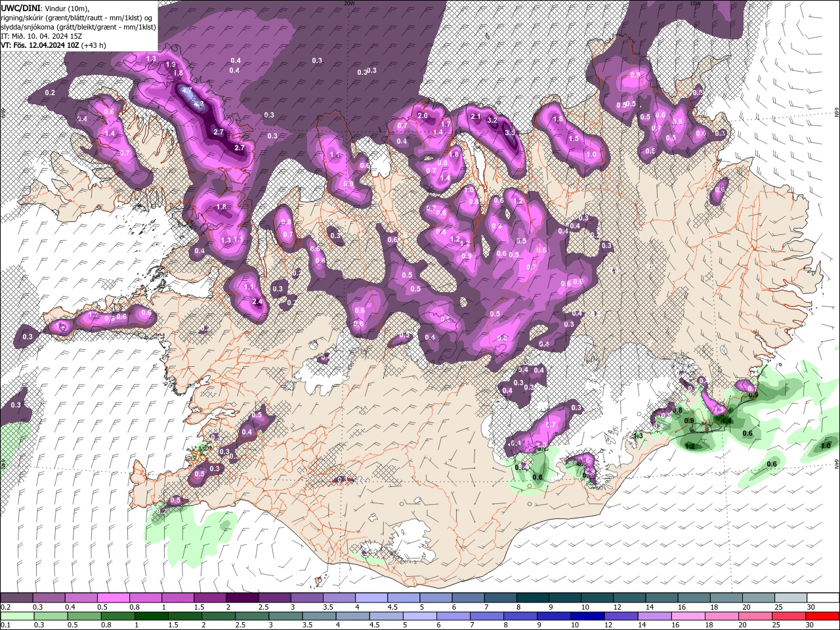840x630 pixels.
Task: Choose the upper legend swatch labeled 18
Action: pos(726,598)
